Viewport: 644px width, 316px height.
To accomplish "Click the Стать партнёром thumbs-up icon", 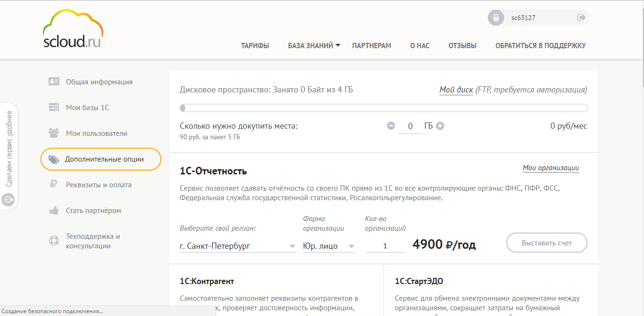I will [53, 210].
